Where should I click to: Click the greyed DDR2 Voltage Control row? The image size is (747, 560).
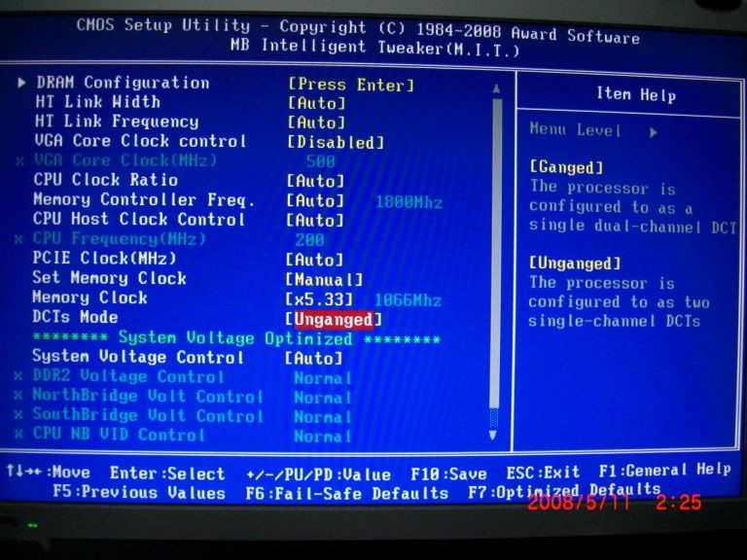click(x=128, y=376)
